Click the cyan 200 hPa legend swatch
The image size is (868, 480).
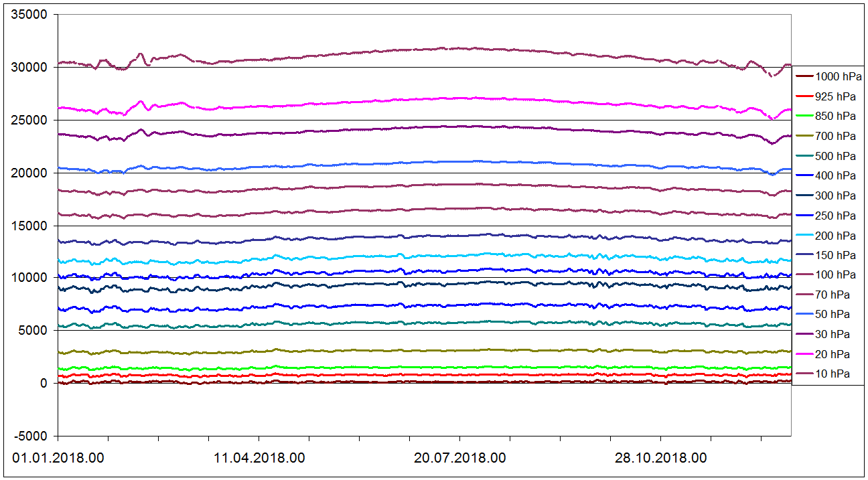pyautogui.click(x=804, y=236)
